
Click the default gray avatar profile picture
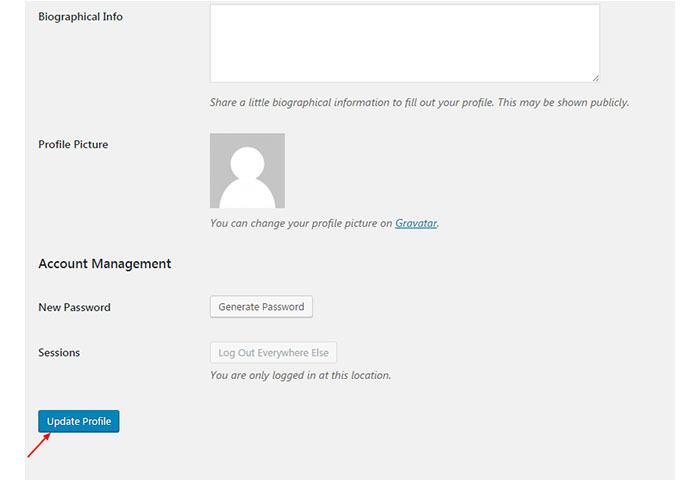247,171
